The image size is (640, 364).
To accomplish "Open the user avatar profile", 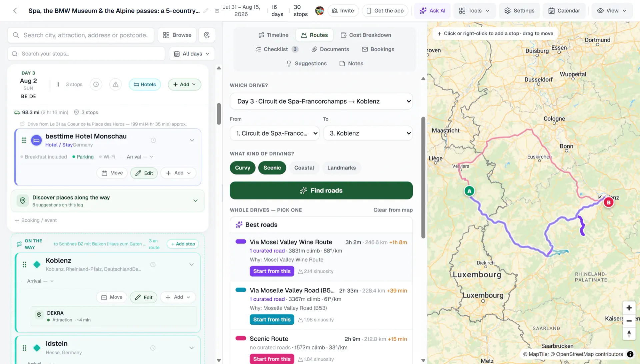I will pos(319,11).
